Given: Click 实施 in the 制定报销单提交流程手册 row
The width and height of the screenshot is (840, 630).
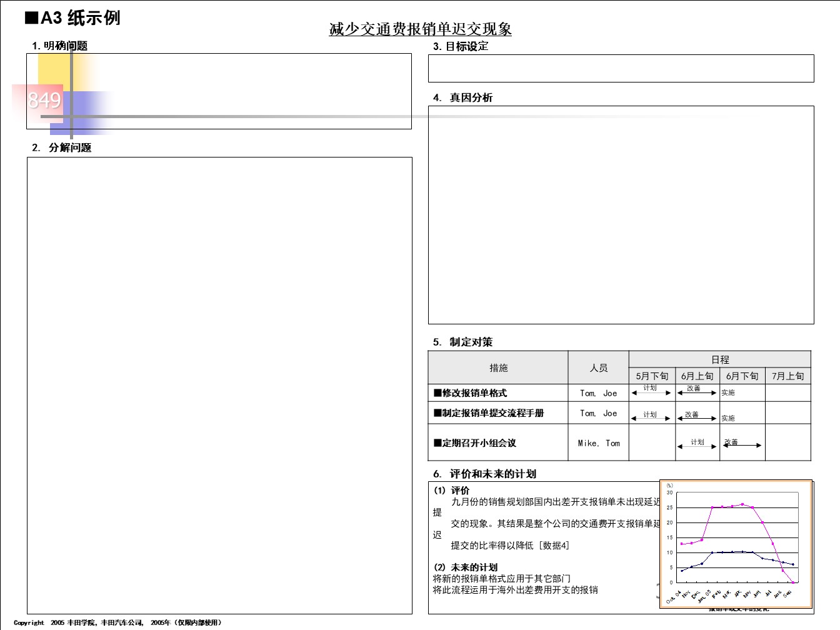Looking at the screenshot, I should (x=728, y=418).
